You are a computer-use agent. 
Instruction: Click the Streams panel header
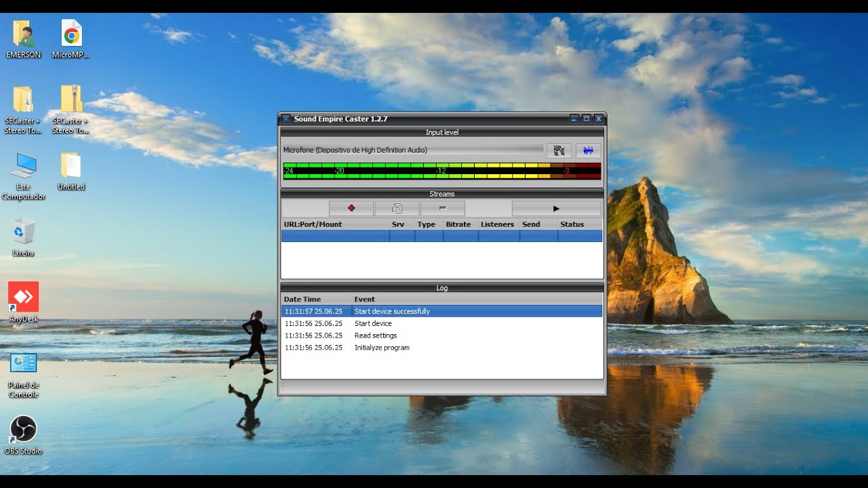point(442,194)
